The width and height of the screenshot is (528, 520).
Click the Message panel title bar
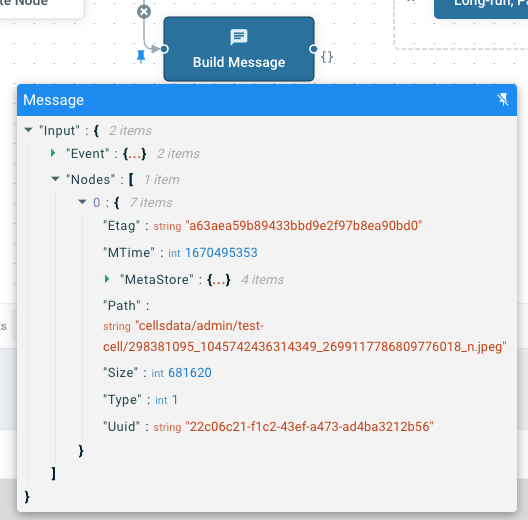click(x=267, y=100)
